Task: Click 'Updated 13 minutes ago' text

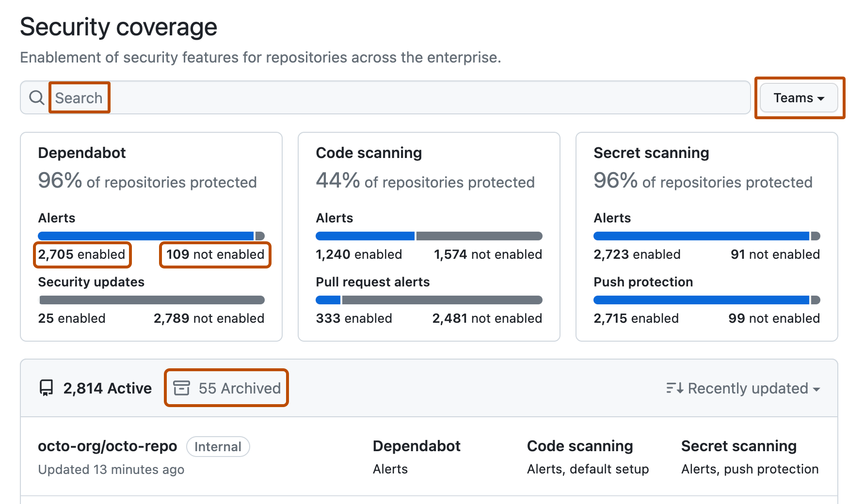Action: pos(111,470)
